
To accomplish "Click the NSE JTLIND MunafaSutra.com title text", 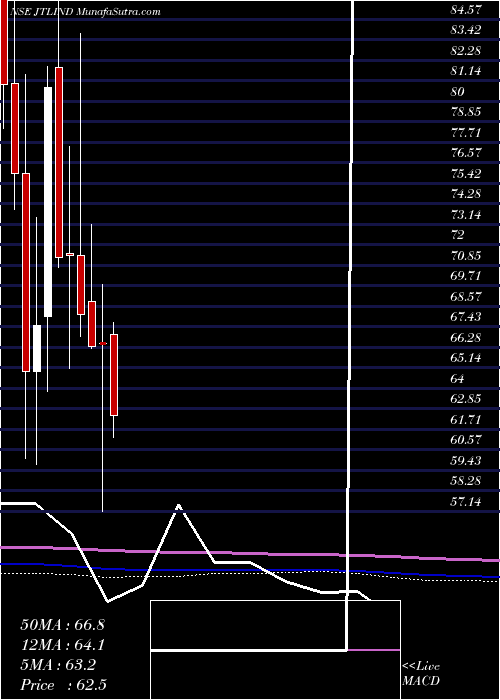I will click(85, 12).
